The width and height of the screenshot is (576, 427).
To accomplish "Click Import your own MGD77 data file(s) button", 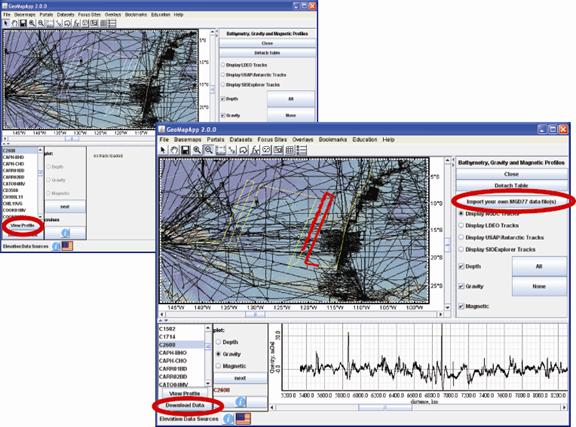I will tap(511, 202).
